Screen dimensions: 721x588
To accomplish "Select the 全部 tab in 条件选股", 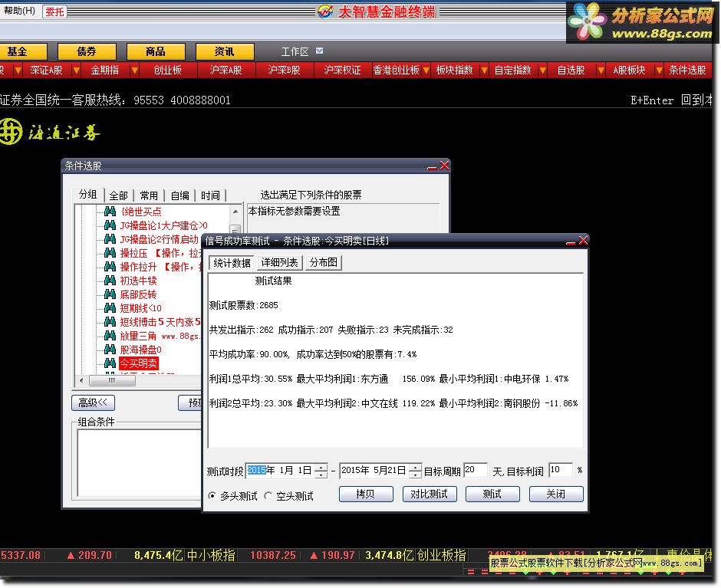I will click(x=118, y=195).
